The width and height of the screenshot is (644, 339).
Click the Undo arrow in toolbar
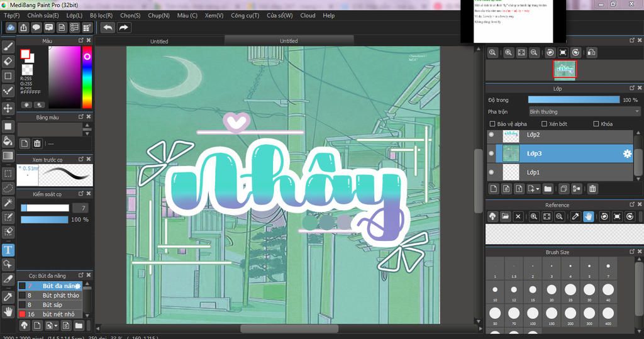pos(108,28)
